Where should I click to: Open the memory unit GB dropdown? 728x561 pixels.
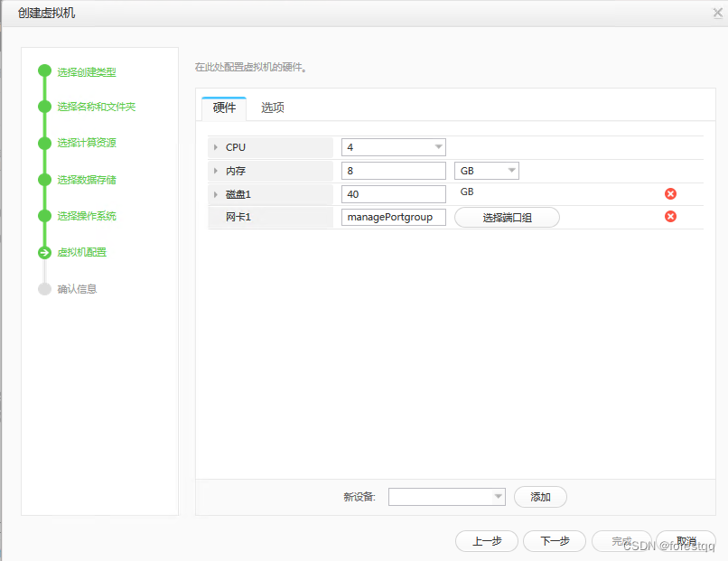coord(486,171)
